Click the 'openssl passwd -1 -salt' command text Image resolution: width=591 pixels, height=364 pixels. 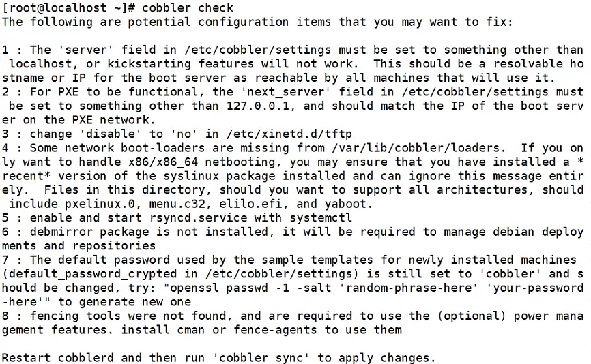tap(250, 288)
